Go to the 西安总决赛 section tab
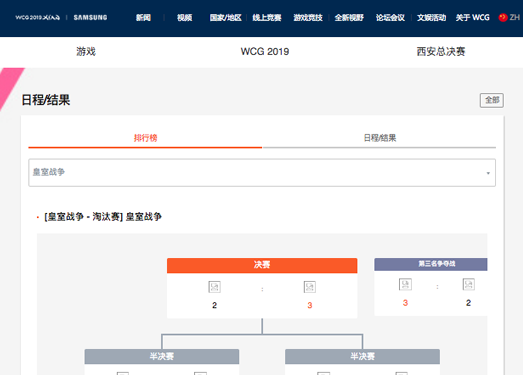This screenshot has height=375, width=523. coord(441,51)
